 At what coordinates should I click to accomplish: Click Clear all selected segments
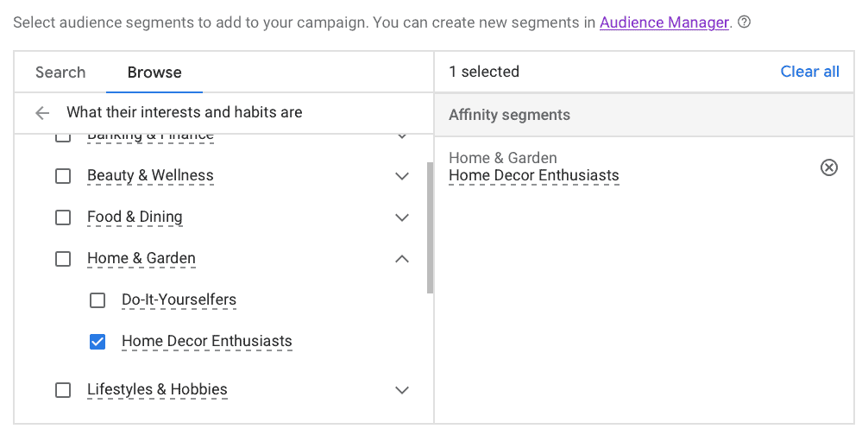[x=809, y=72]
